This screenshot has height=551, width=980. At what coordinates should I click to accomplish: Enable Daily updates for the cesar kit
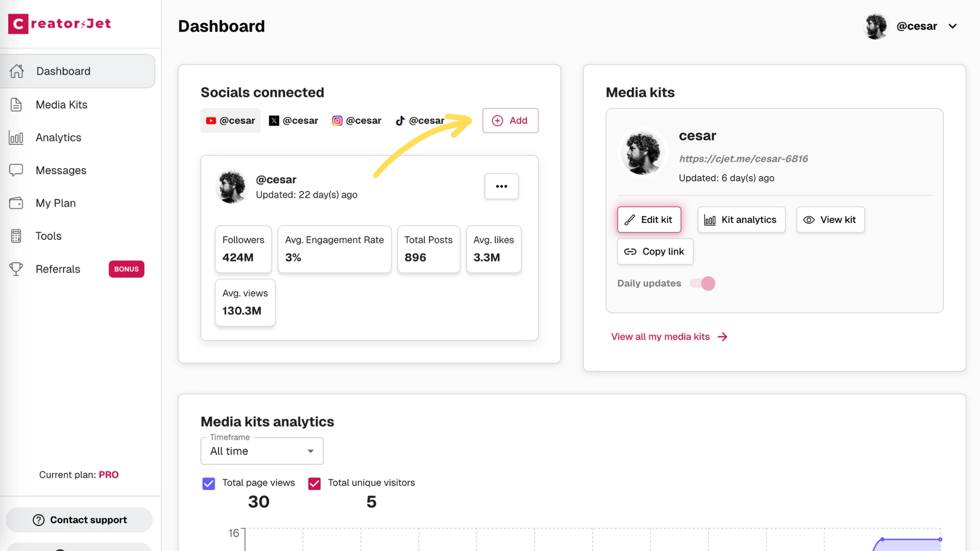[x=702, y=283]
